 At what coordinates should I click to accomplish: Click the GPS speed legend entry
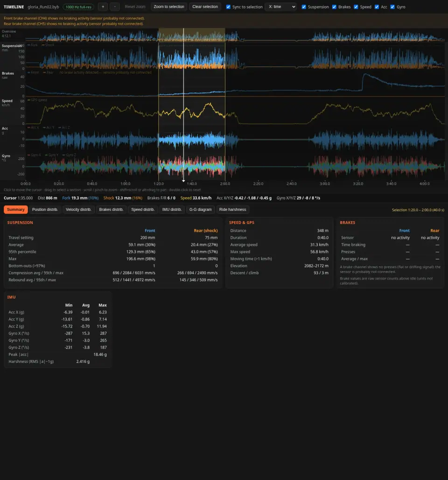(37, 100)
